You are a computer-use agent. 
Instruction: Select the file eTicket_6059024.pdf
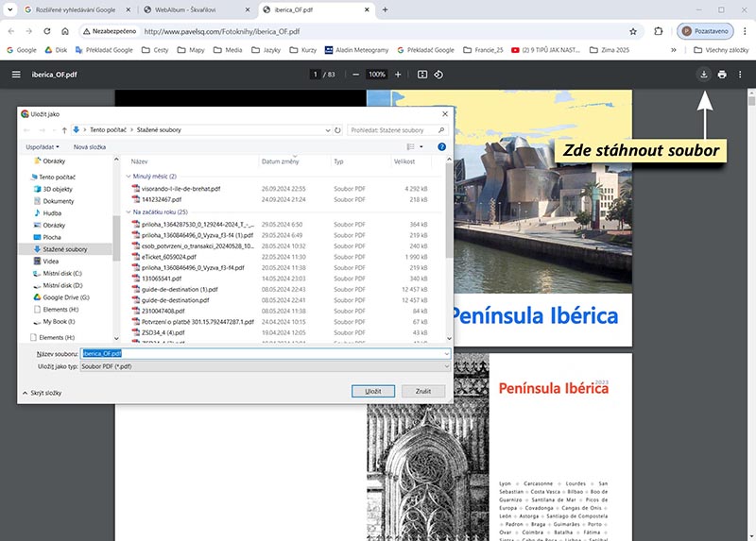[168, 256]
